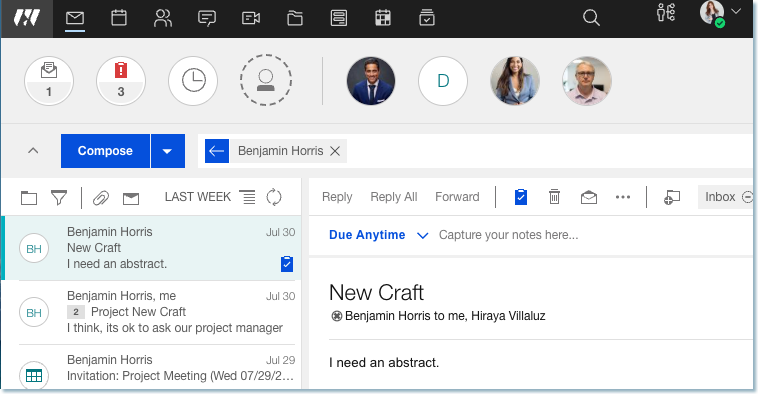
Task: Open the Compose dropdown arrow
Action: [168, 151]
